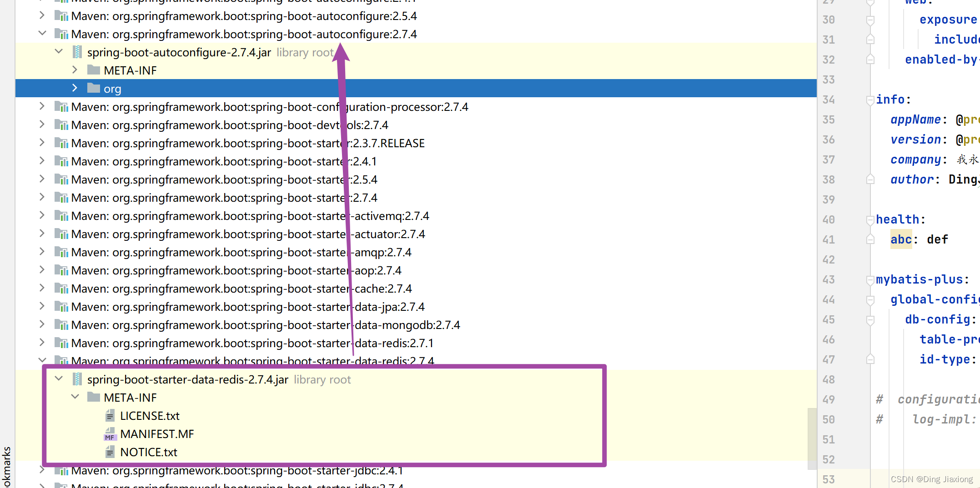
Task: Select the spring-boot-starter-jdbc:2.4.1 Maven library
Action: click(x=237, y=470)
